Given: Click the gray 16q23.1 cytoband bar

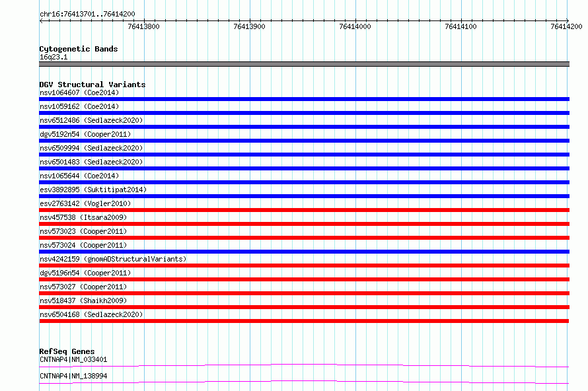Looking at the screenshot, I should click(x=304, y=64).
